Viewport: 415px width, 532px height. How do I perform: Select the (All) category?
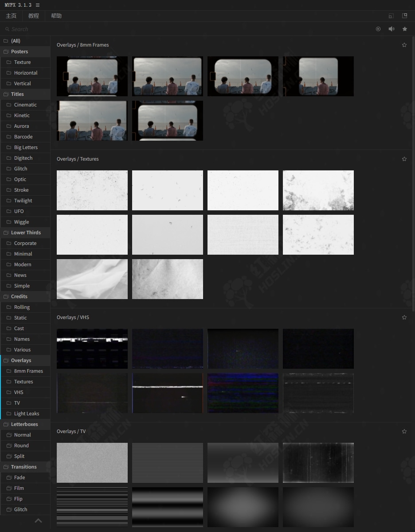tap(16, 41)
